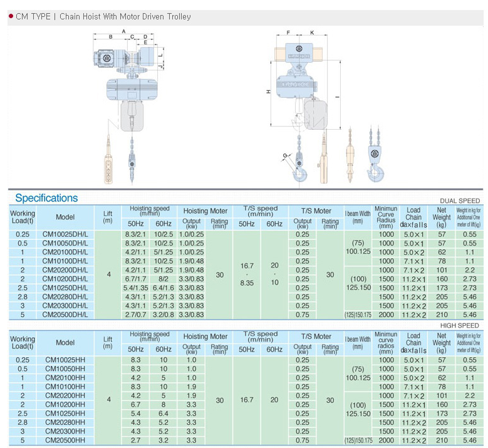Click the 8/2 hoisting speed value
This screenshot has height=448, width=488.
tap(164, 279)
